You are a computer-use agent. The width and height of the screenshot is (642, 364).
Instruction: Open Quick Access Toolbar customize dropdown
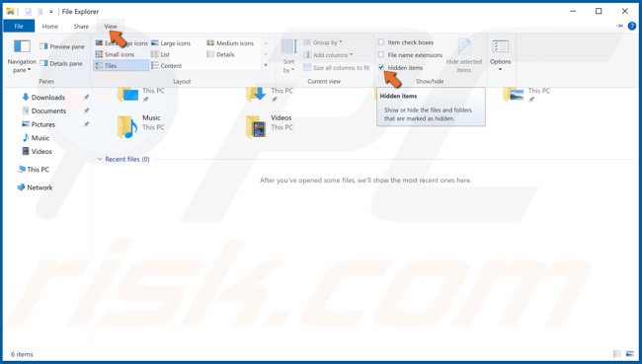51,12
